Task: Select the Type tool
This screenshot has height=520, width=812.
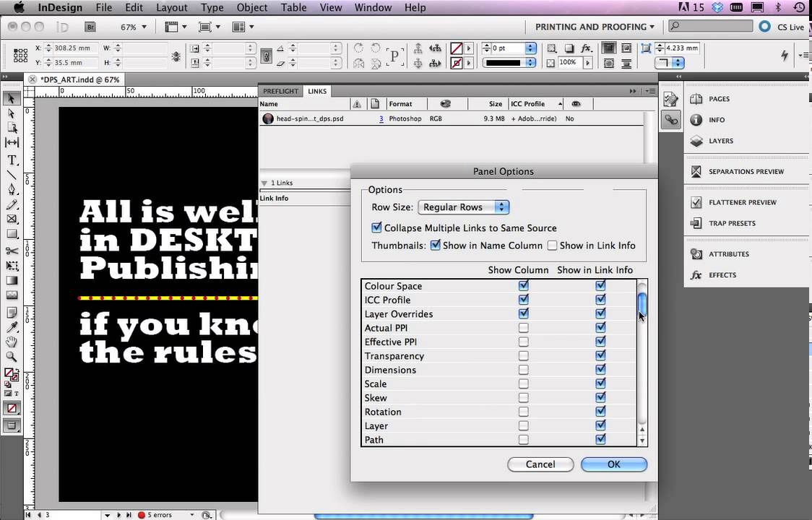Action: 12,160
